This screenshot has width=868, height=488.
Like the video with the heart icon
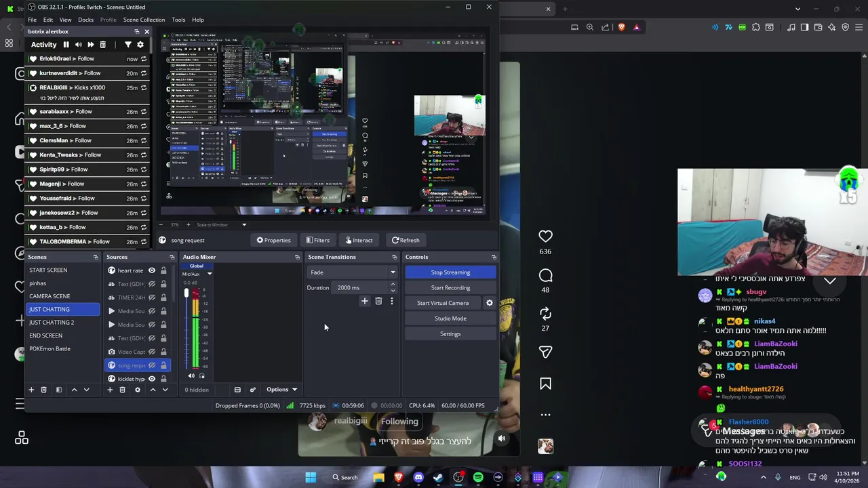pyautogui.click(x=545, y=236)
